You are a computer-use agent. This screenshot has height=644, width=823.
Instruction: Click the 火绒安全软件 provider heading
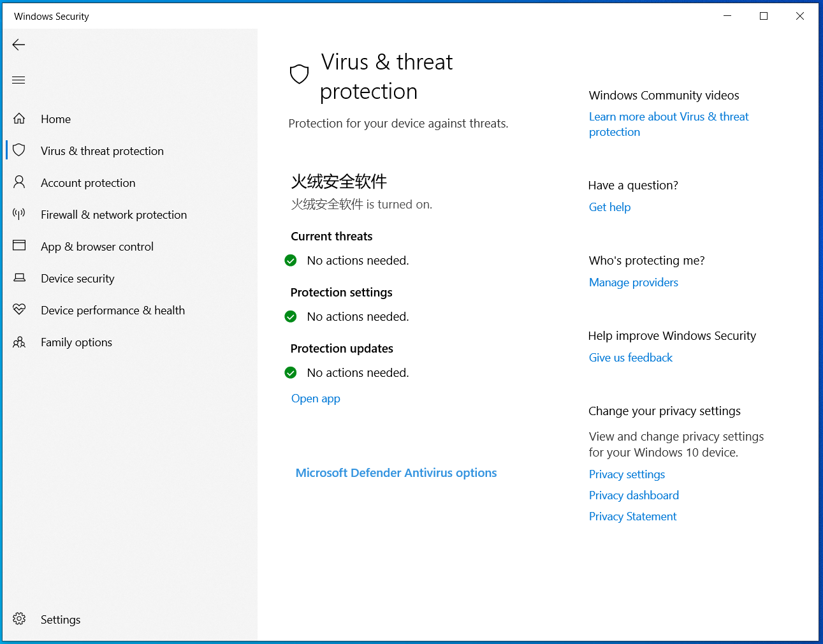339,182
